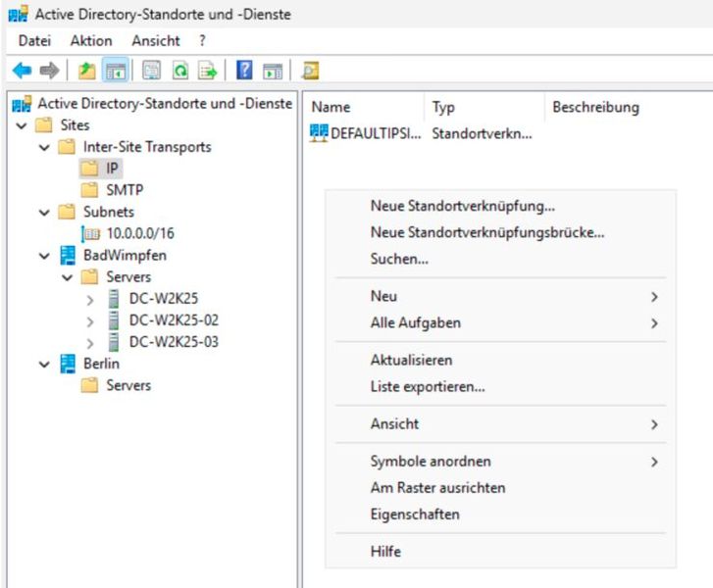Select the BadWimpfen site label

125,256
